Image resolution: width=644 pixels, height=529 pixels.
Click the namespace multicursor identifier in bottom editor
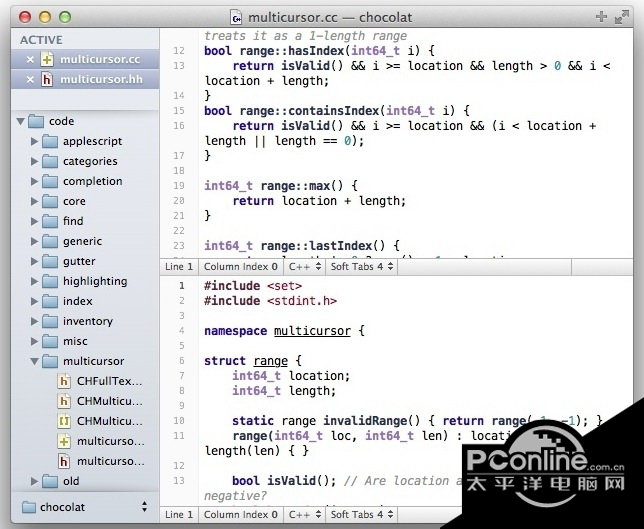point(312,331)
